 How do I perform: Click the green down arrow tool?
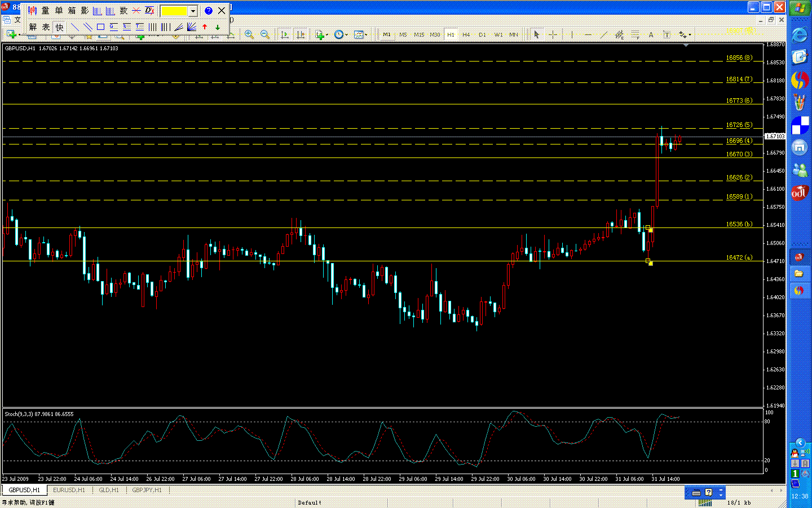(x=218, y=27)
